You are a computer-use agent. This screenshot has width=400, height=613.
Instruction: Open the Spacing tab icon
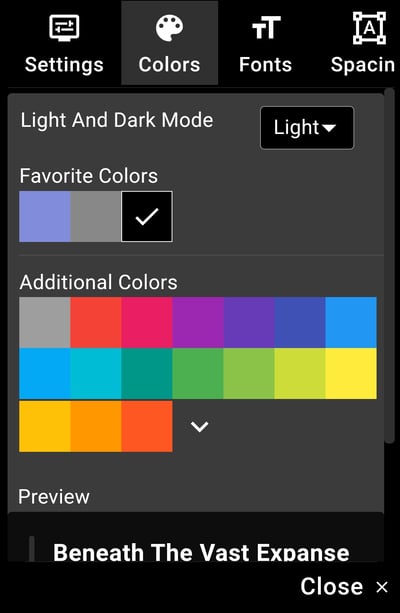coord(369,28)
